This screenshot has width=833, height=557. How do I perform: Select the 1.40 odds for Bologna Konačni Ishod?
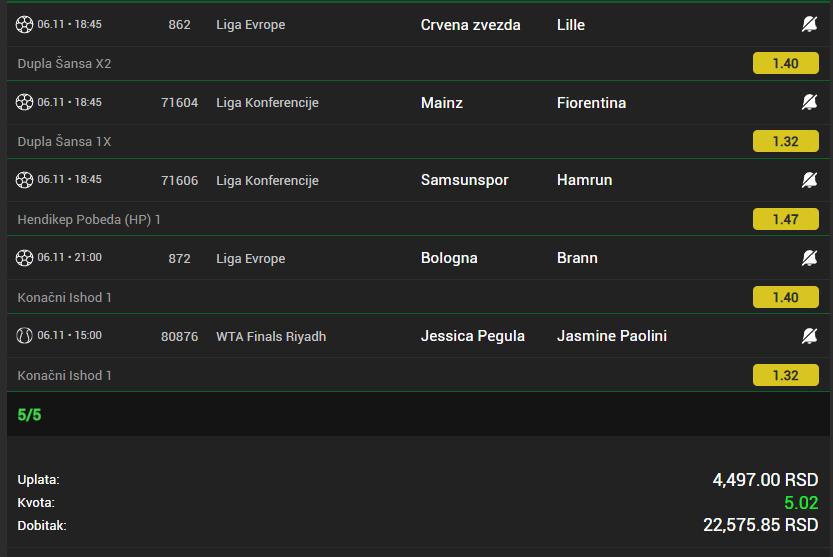785,297
